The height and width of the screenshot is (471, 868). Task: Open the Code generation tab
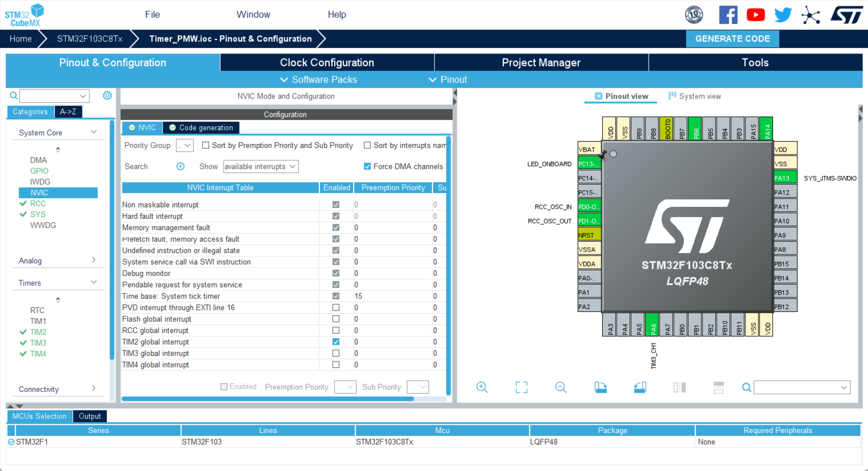pos(201,127)
